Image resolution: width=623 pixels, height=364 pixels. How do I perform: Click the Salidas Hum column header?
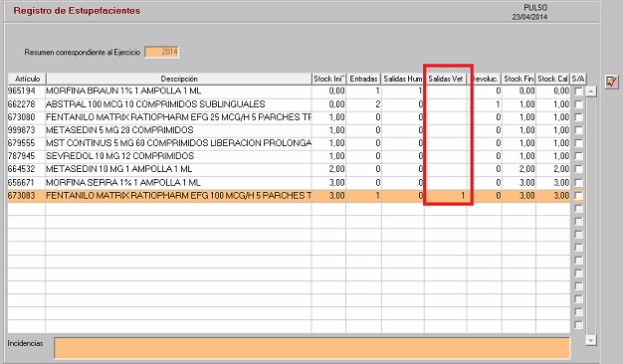402,79
